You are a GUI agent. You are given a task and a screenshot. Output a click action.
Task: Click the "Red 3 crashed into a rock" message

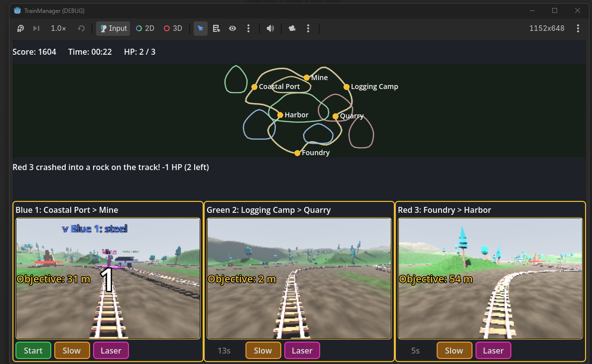pyautogui.click(x=111, y=167)
